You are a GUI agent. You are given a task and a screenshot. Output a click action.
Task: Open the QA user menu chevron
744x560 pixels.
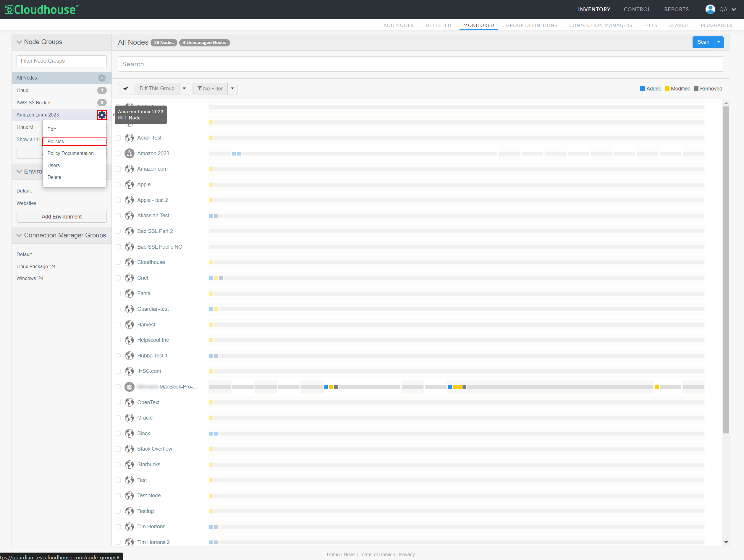[x=734, y=10]
